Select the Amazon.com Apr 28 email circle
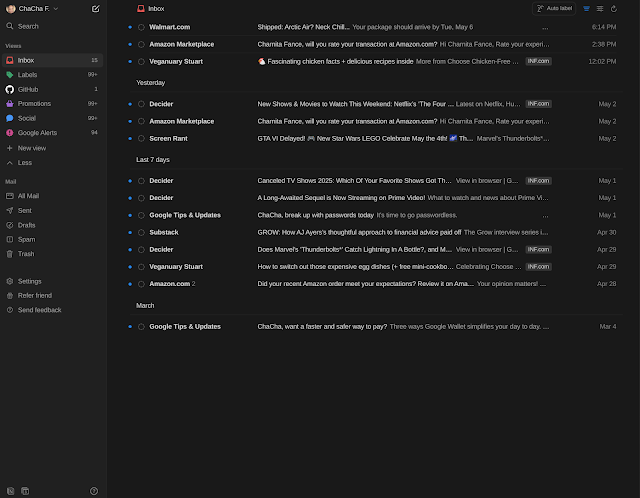This screenshot has height=498, width=640. point(141,284)
